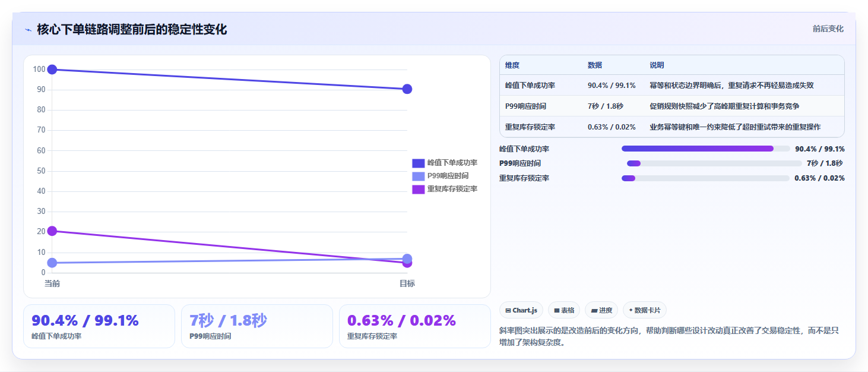
Task: Open the 90.4% / 99.1% data card
Action: (99, 326)
